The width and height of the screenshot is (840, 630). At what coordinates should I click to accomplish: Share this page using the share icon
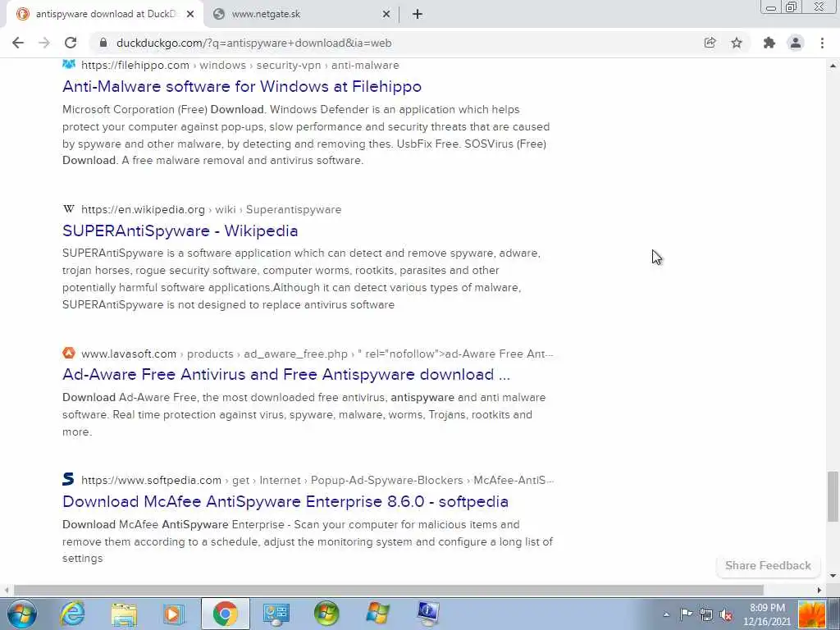point(710,43)
